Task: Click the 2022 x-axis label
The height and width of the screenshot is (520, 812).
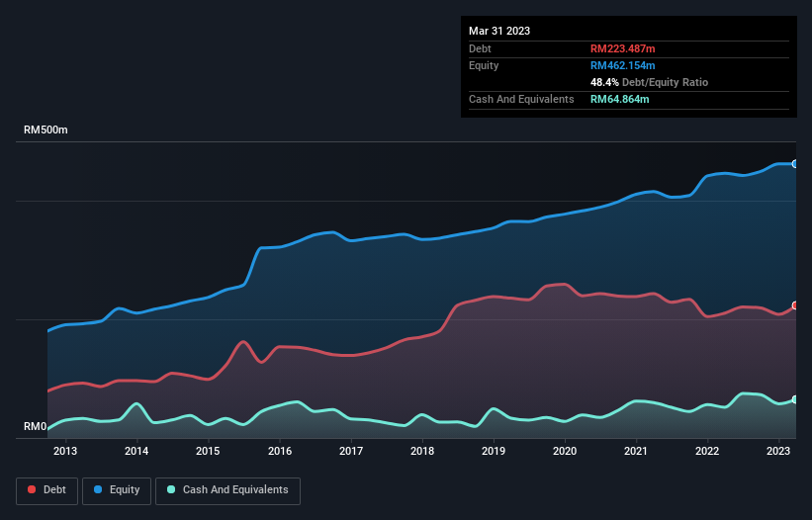Action: (707, 451)
